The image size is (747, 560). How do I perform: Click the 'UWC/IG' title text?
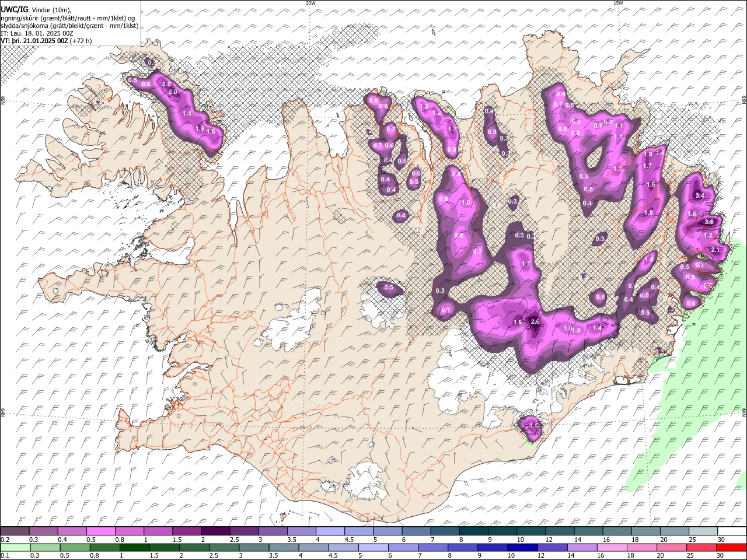(14, 10)
